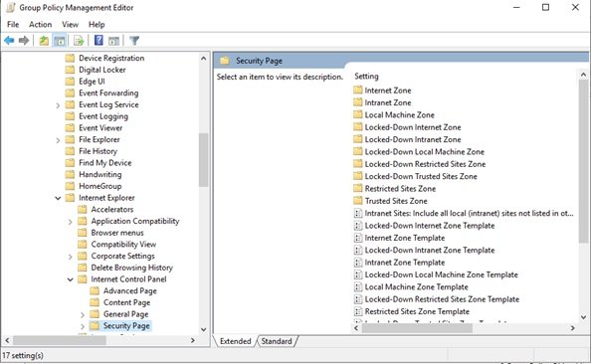Expand the Security Page tree node
591x364 pixels.
point(83,326)
